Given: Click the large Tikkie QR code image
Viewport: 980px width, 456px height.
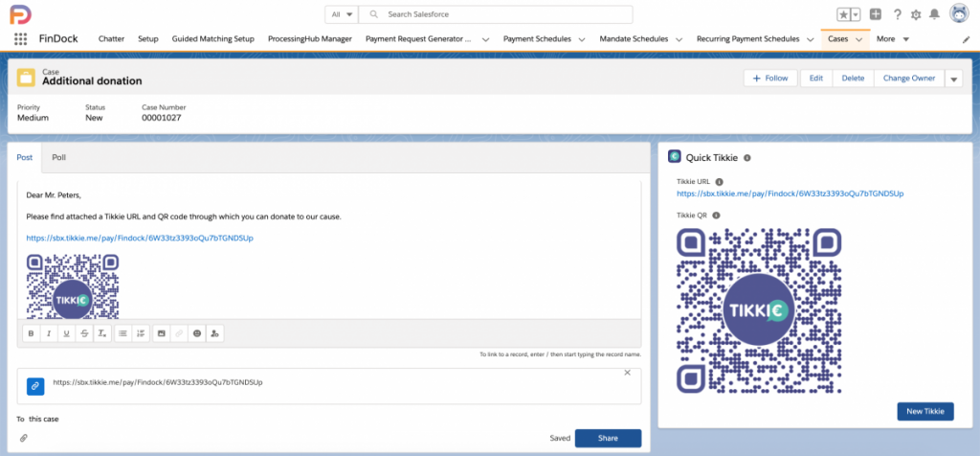Looking at the screenshot, I should coord(759,310).
